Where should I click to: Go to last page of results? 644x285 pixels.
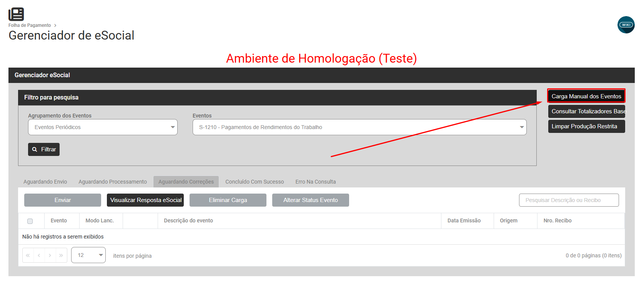pyautogui.click(x=61, y=255)
